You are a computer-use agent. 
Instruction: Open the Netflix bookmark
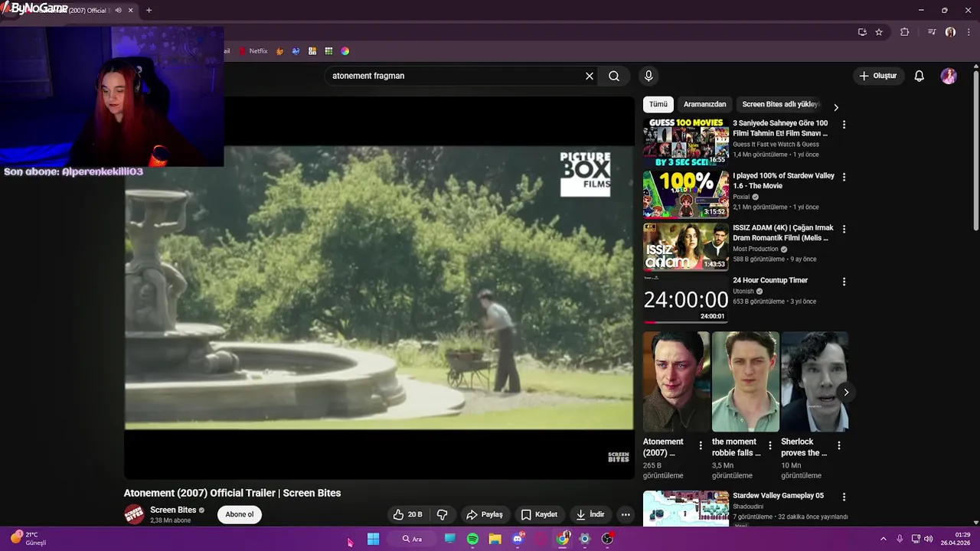[253, 51]
